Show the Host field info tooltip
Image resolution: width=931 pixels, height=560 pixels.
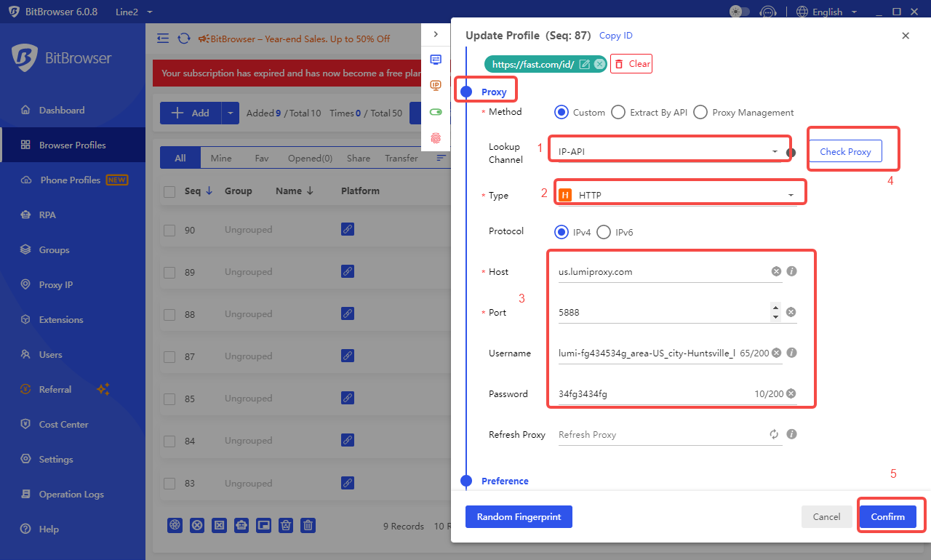pyautogui.click(x=792, y=271)
